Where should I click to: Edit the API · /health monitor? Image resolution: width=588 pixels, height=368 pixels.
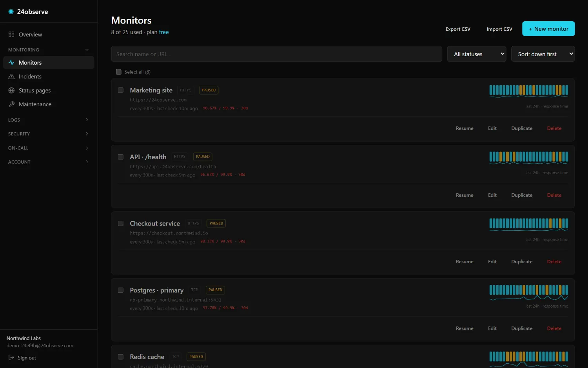click(x=492, y=195)
